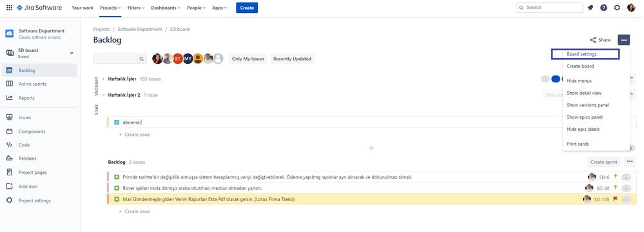The width and height of the screenshot is (644, 232).
Task: Open the Dashboards dropdown
Action: coord(166,8)
